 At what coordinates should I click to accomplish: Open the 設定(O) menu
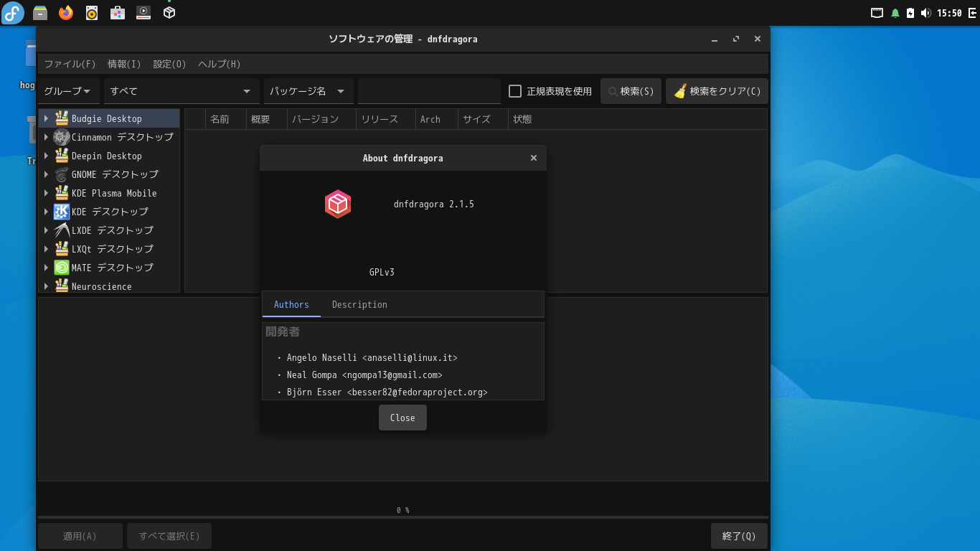[x=169, y=64]
